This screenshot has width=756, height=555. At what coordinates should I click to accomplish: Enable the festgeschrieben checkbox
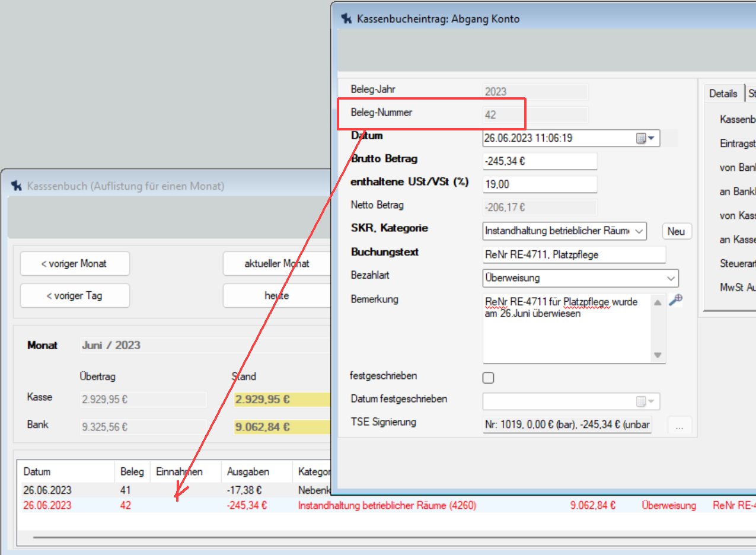(x=489, y=378)
